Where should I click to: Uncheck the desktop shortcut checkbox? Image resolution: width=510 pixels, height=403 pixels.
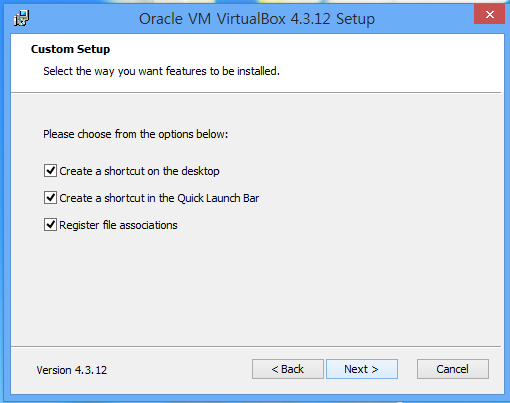point(50,171)
